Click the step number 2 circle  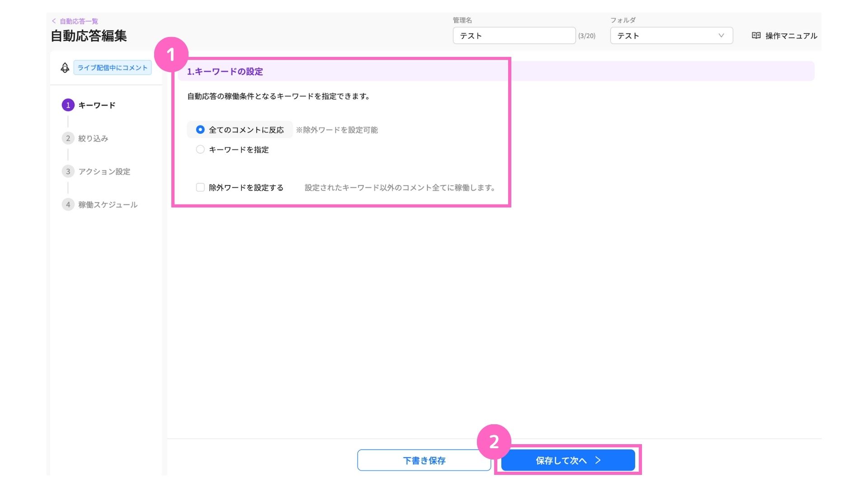coord(68,138)
